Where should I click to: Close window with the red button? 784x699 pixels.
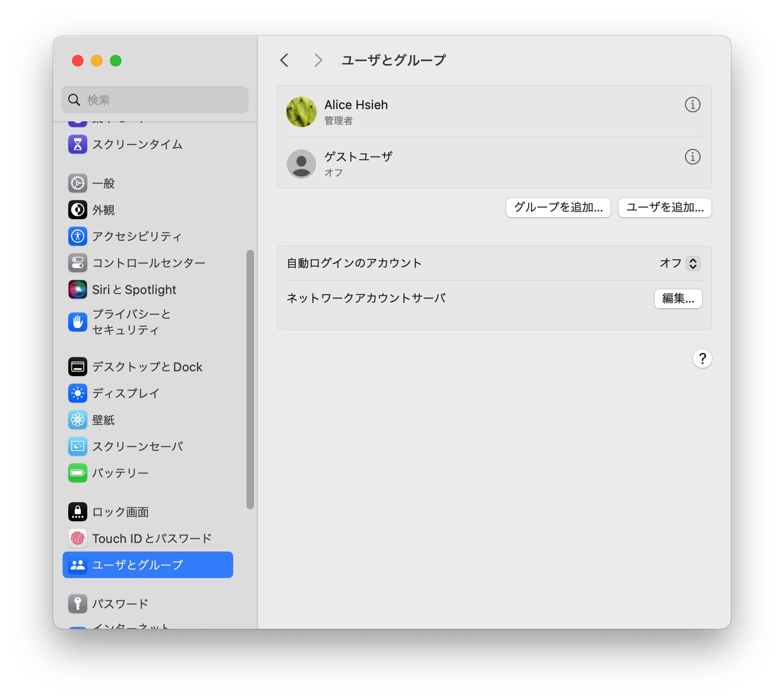(x=78, y=61)
